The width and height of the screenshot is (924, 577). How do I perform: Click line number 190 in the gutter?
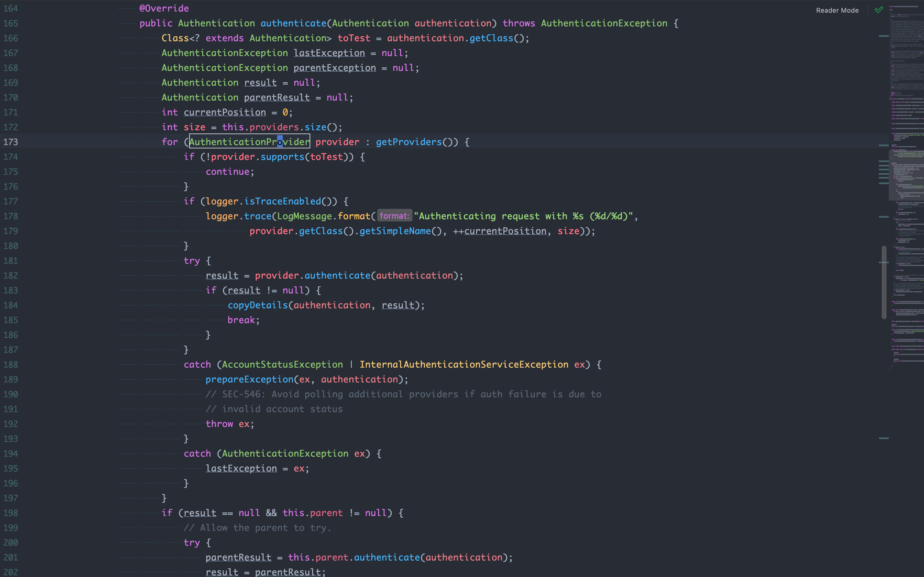(10, 394)
